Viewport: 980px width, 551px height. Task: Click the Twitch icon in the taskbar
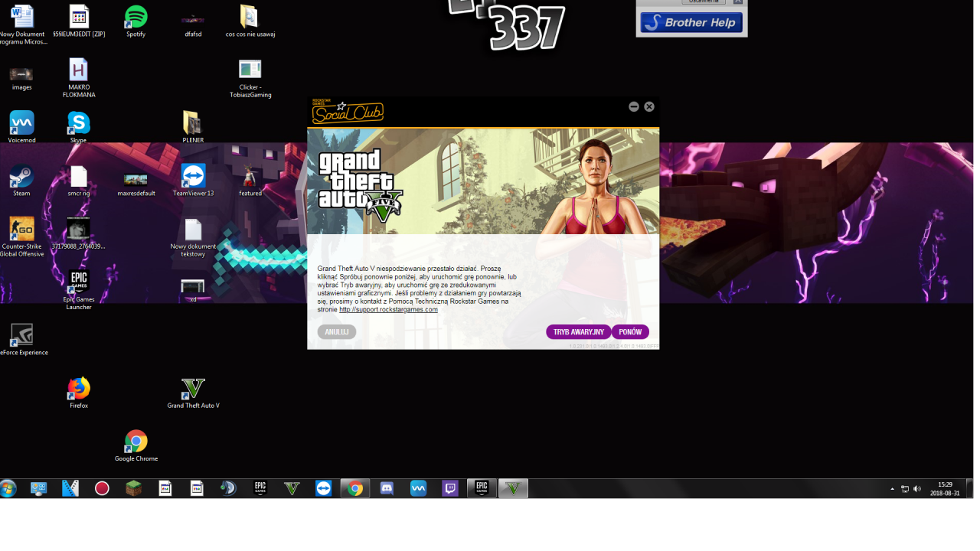point(450,488)
